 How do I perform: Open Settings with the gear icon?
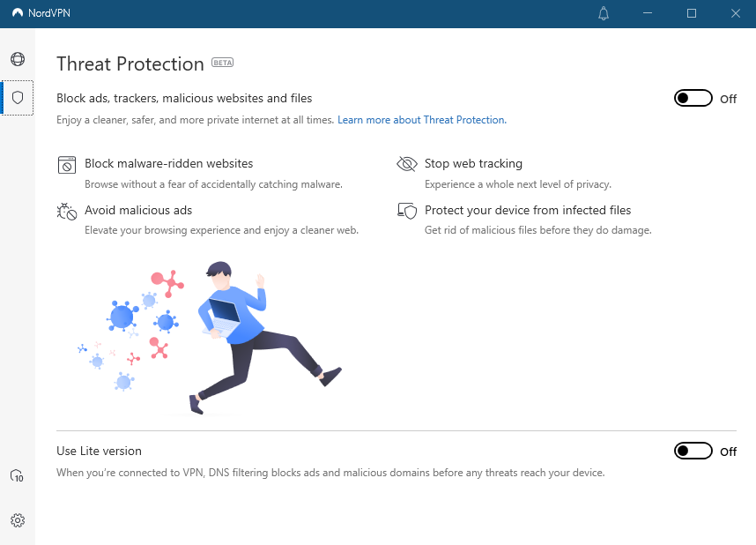point(17,520)
